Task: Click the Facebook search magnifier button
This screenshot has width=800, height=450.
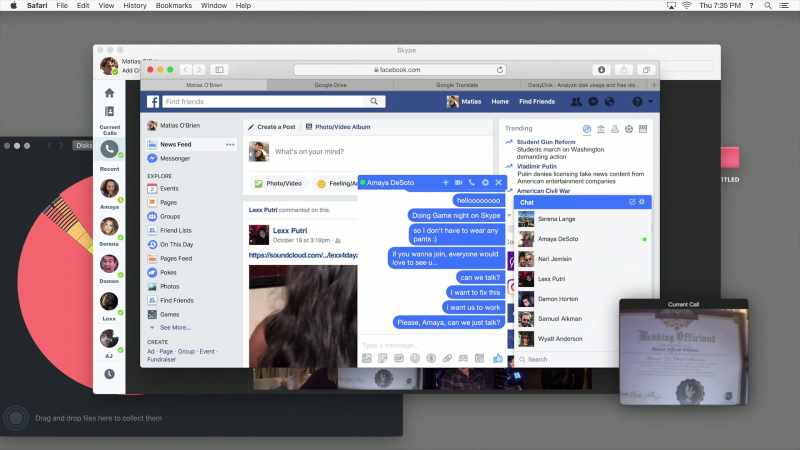Action: pyautogui.click(x=374, y=102)
